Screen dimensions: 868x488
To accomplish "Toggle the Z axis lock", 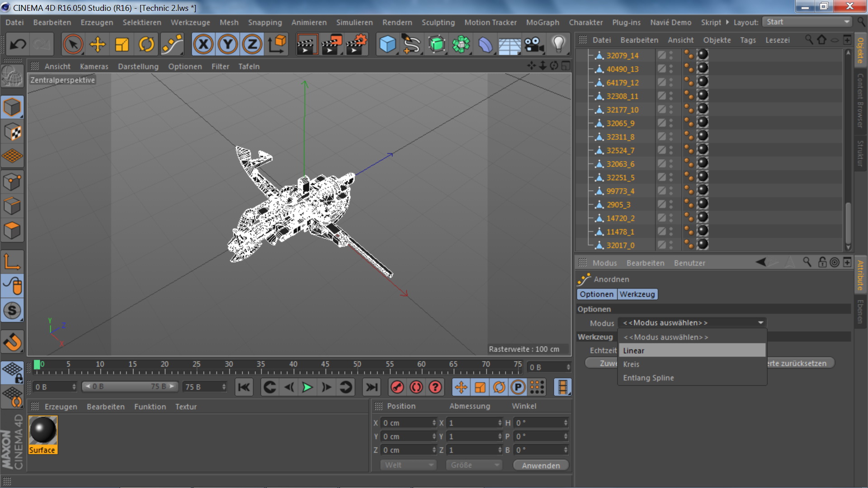I will pyautogui.click(x=252, y=44).
